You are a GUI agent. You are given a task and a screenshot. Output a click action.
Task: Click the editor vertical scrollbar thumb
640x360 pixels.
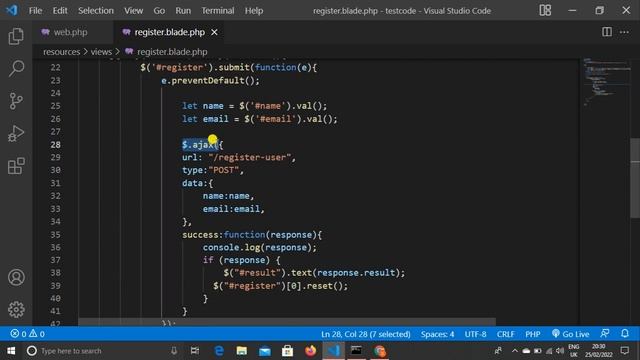[635, 179]
